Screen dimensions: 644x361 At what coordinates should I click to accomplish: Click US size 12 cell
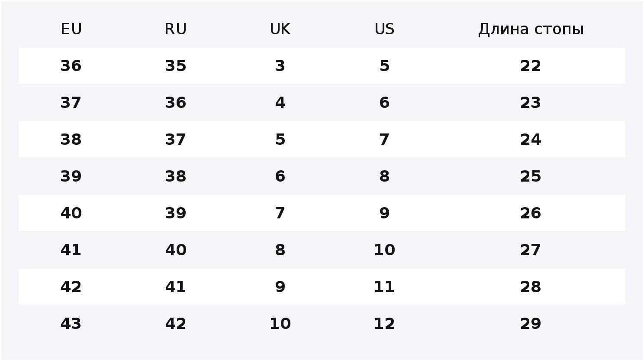[x=384, y=324]
